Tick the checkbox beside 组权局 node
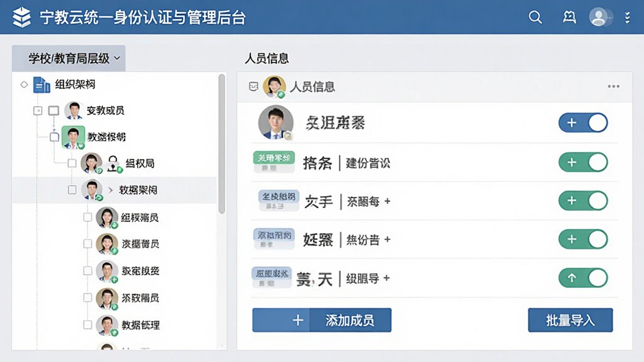 pyautogui.click(x=72, y=163)
